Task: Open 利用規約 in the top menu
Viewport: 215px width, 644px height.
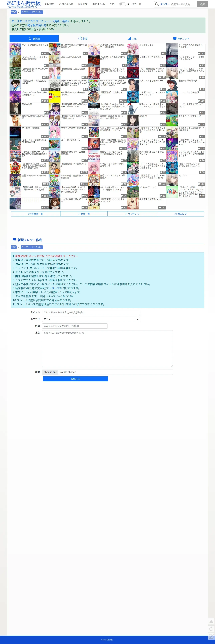Action: point(49,4)
